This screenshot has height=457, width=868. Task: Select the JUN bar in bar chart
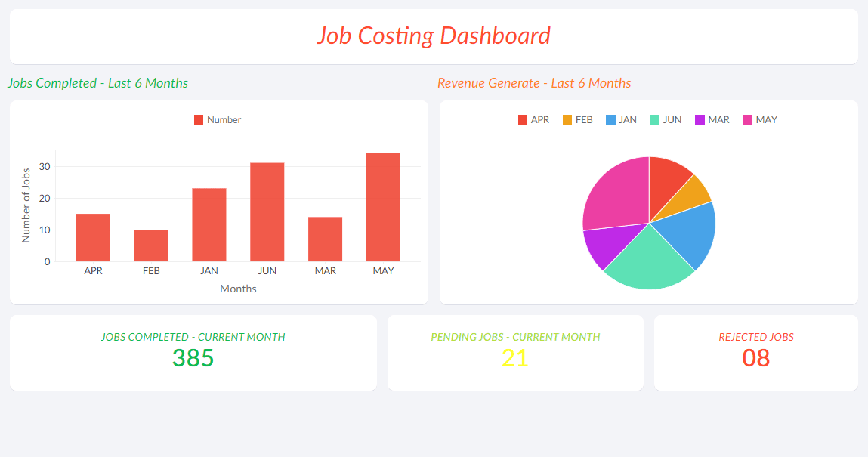pyautogui.click(x=267, y=212)
